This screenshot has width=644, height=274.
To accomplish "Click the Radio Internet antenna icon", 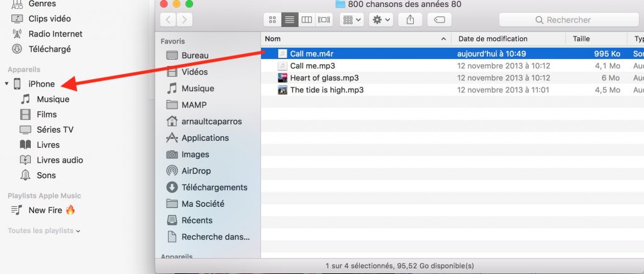I will pos(17,34).
